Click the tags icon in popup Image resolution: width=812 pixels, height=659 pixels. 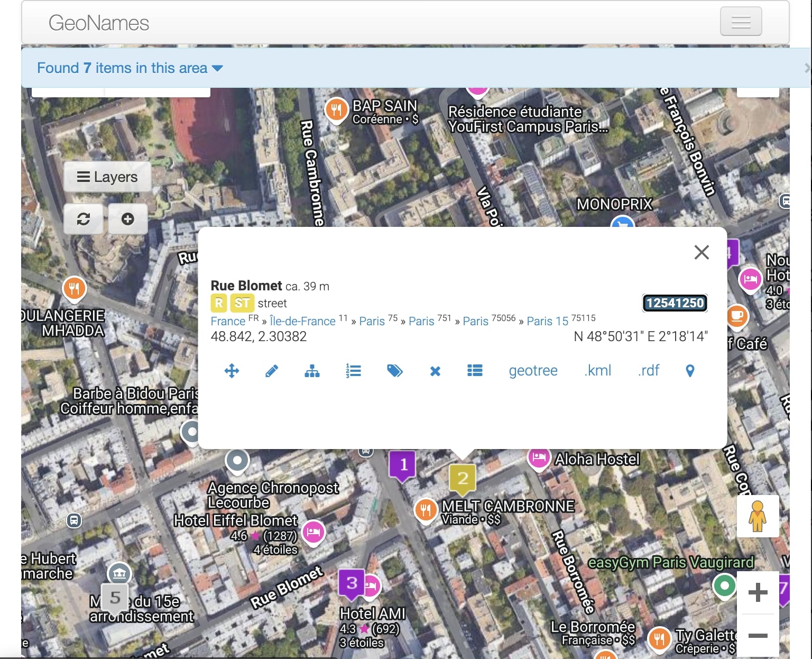pyautogui.click(x=394, y=371)
